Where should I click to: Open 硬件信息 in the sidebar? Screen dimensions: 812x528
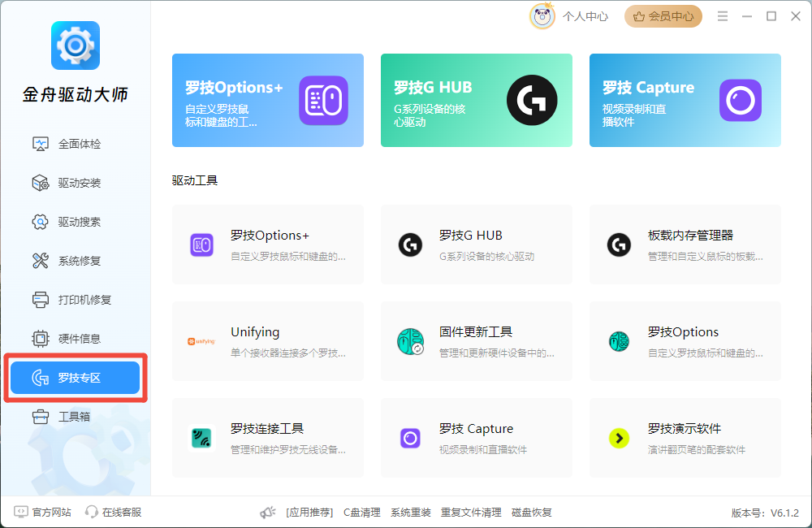75,339
